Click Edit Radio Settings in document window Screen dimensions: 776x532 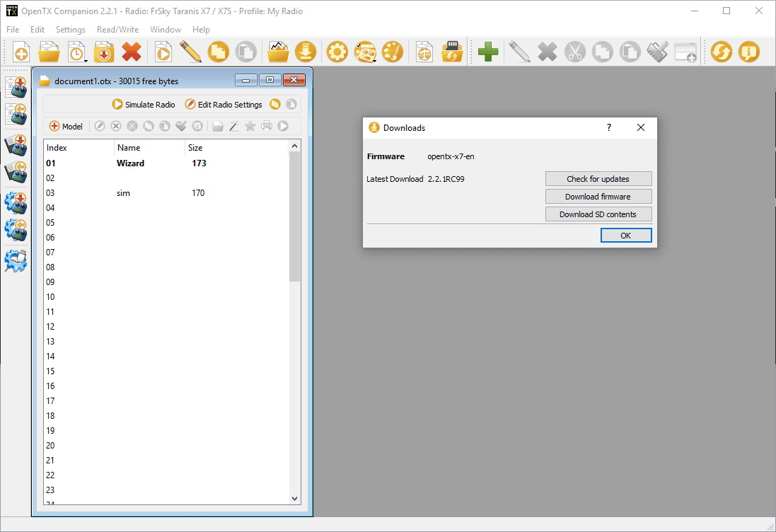[224, 105]
